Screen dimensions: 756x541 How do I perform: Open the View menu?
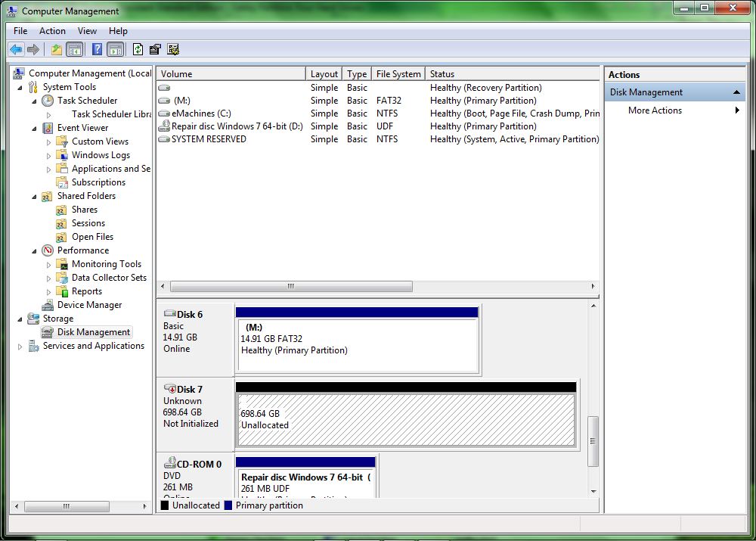click(x=87, y=31)
